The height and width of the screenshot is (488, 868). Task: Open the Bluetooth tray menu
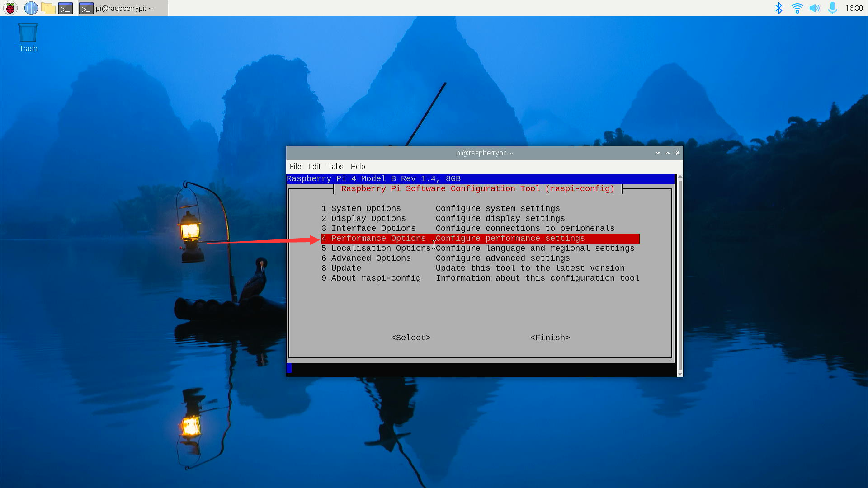[778, 8]
